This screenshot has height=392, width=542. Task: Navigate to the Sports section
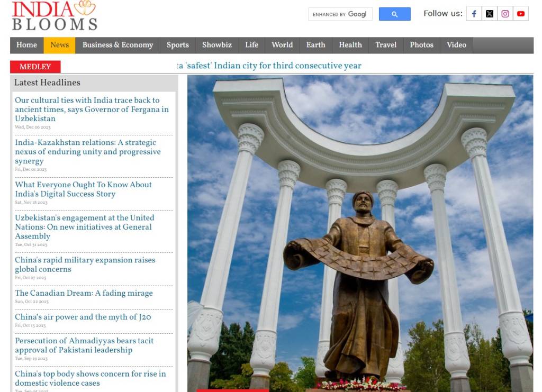177,45
